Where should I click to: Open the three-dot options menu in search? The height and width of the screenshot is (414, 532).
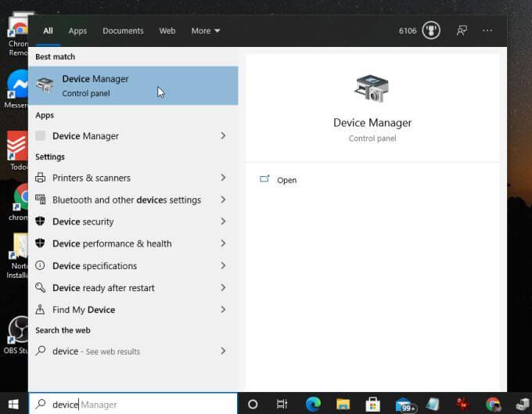(487, 31)
